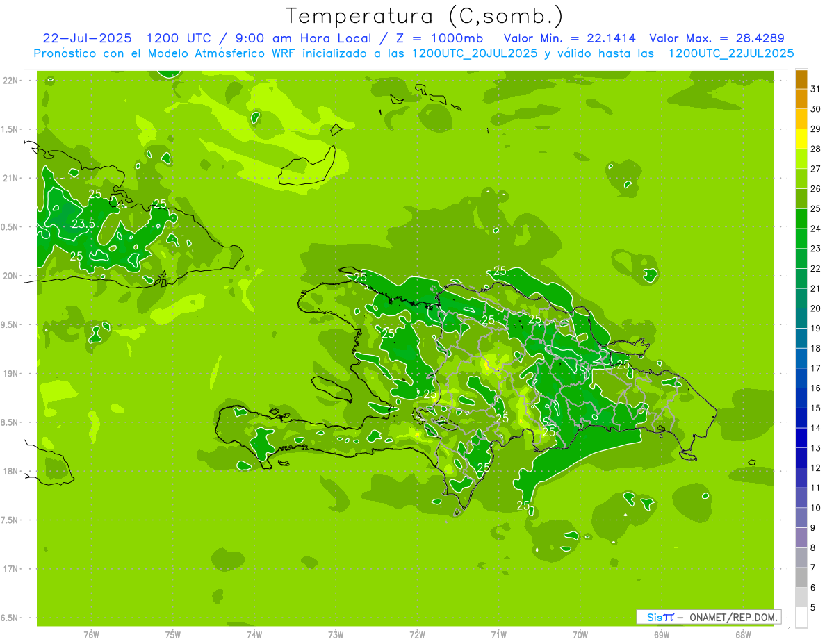Click legend value "29"
Image resolution: width=834 pixels, height=644 pixels.
pyautogui.click(x=816, y=129)
